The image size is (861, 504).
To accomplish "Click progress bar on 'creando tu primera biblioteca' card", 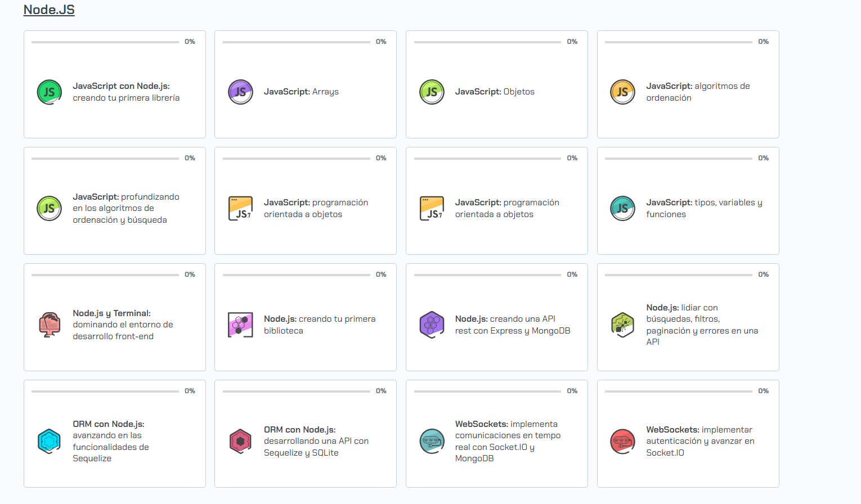I will tap(297, 274).
